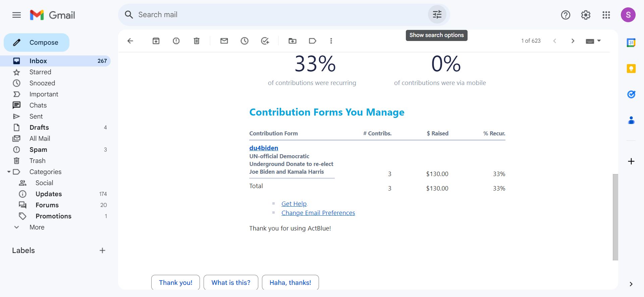Click the email vertical scrollbar
The height and width of the screenshot is (297, 644).
pos(615,217)
